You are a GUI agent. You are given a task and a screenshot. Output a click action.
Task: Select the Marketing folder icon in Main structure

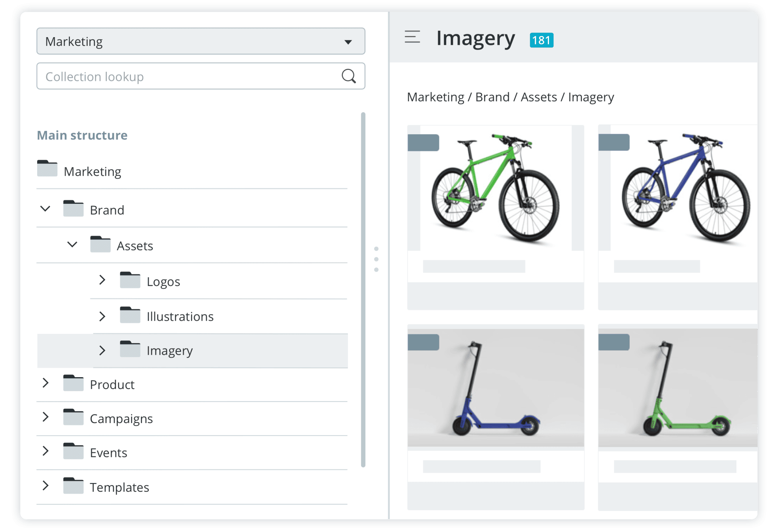(47, 169)
